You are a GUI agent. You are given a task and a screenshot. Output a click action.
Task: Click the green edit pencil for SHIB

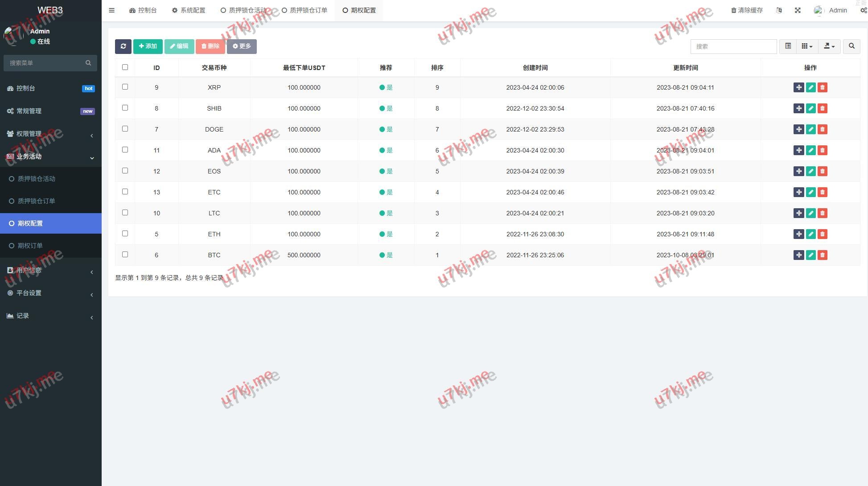[810, 108]
